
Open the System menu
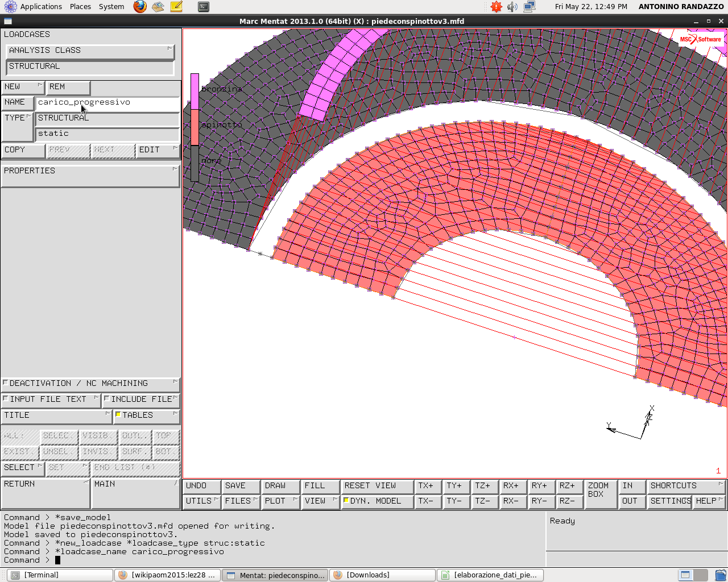point(111,7)
